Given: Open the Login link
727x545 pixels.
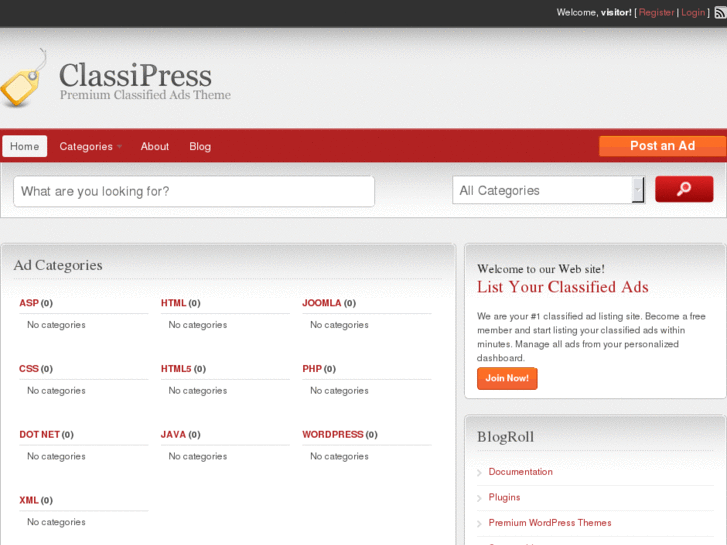Looking at the screenshot, I should pyautogui.click(x=693, y=13).
